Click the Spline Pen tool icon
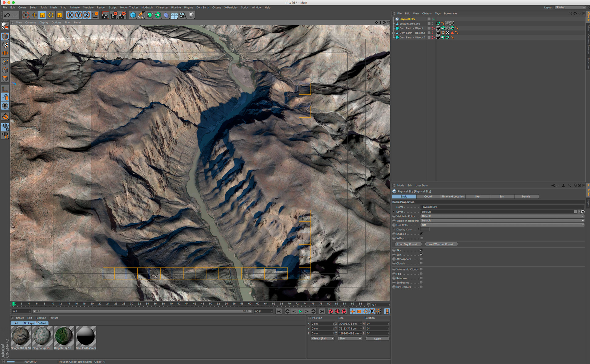The height and width of the screenshot is (364, 590). (x=141, y=15)
